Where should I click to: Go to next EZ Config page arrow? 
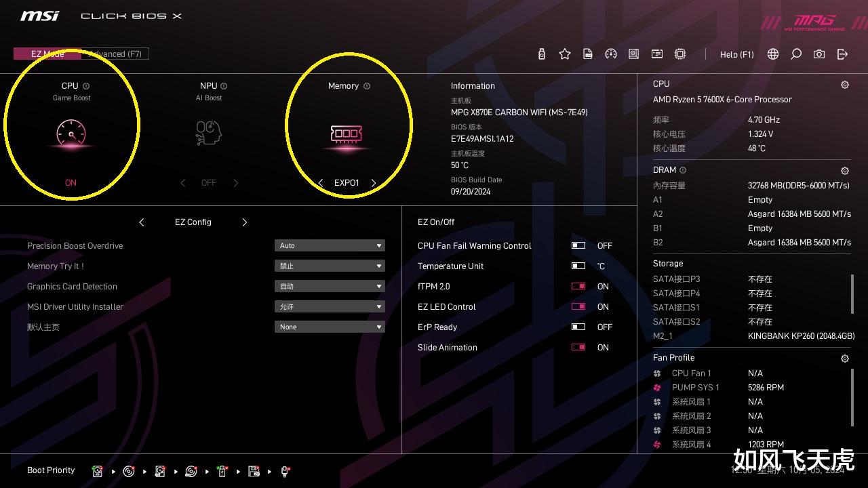click(x=245, y=222)
